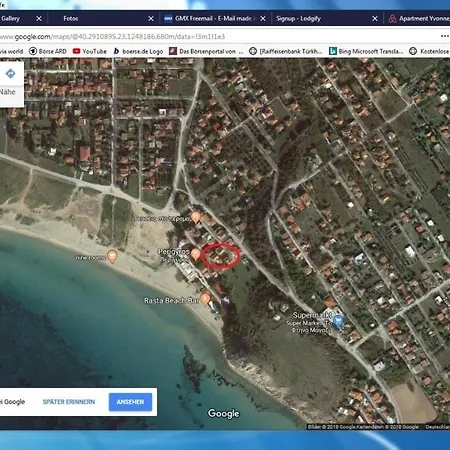This screenshot has width=450, height=450.
Task: Click the ANSEHEN button
Action: point(130,402)
